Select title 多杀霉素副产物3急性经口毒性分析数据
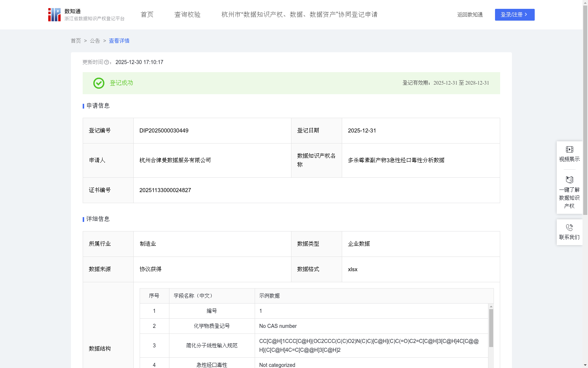The width and height of the screenshot is (588, 368). coord(396,160)
